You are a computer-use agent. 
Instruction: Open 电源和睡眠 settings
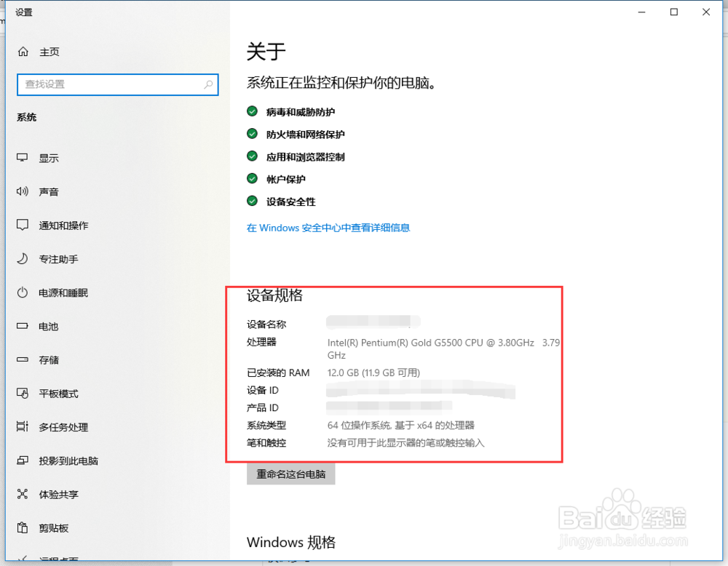[x=63, y=292]
